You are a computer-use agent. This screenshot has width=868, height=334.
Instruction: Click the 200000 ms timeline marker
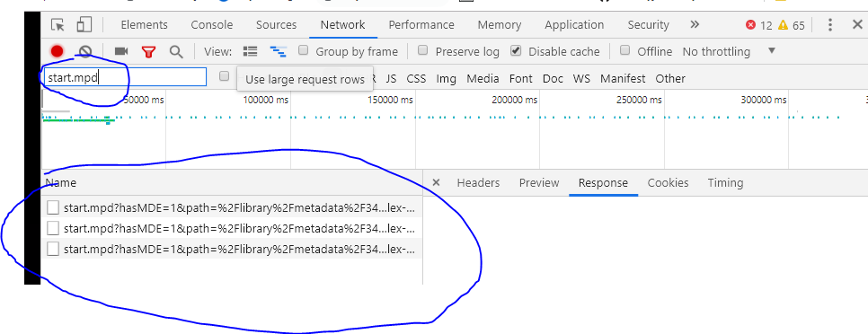[514, 100]
